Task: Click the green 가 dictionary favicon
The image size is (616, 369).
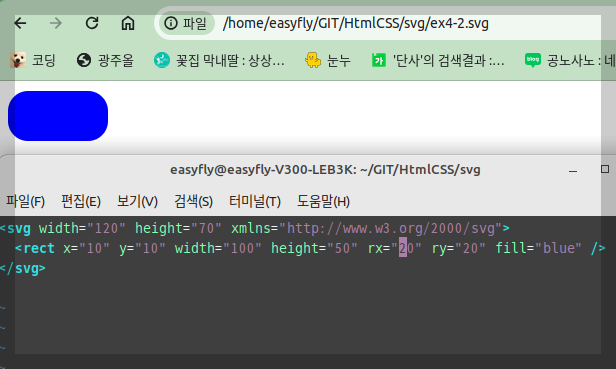Action: coord(379,60)
